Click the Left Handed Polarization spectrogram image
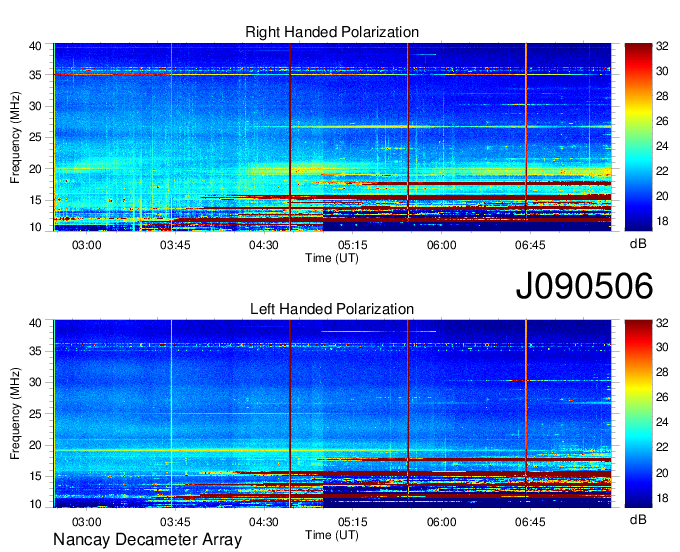The image size is (680, 552). 332,414
